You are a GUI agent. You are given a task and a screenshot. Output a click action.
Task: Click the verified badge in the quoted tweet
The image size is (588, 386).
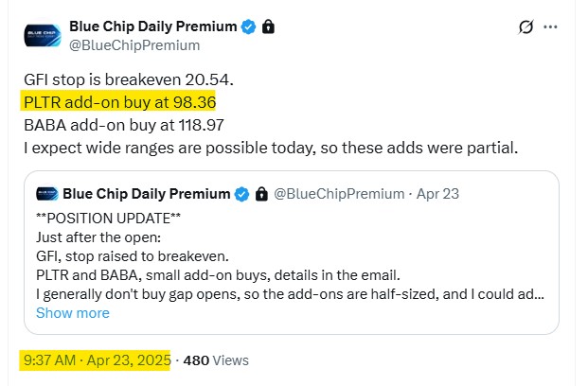tap(241, 194)
